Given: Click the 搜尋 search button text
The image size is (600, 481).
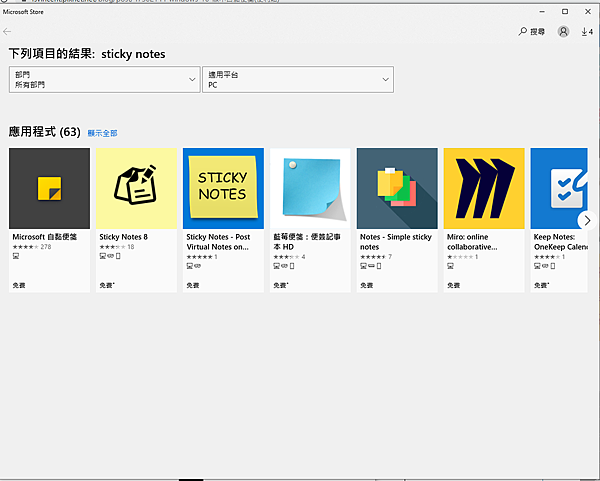Looking at the screenshot, I should (x=537, y=32).
